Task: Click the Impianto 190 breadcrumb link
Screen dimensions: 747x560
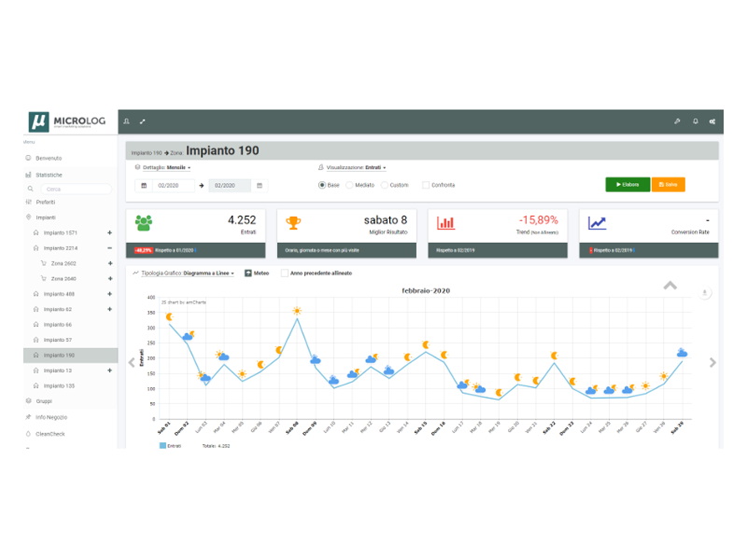Action: pyautogui.click(x=147, y=153)
